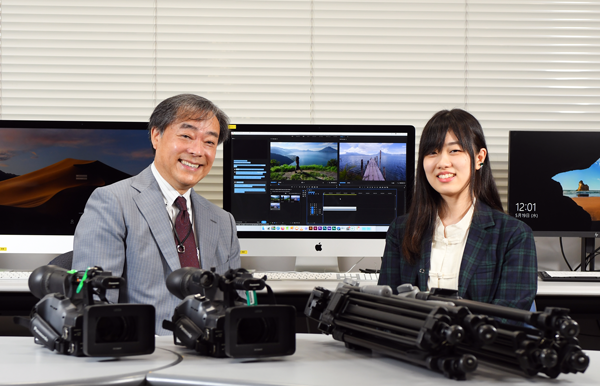Click the date line under the lock screen clock
The image size is (600, 386).
pyautogui.click(x=526, y=216)
